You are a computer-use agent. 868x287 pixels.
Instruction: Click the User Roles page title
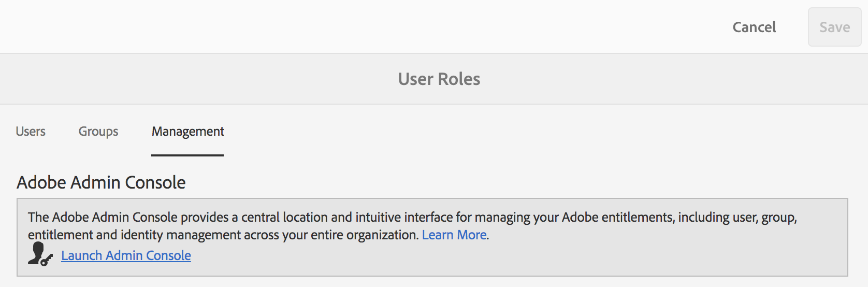click(x=439, y=79)
